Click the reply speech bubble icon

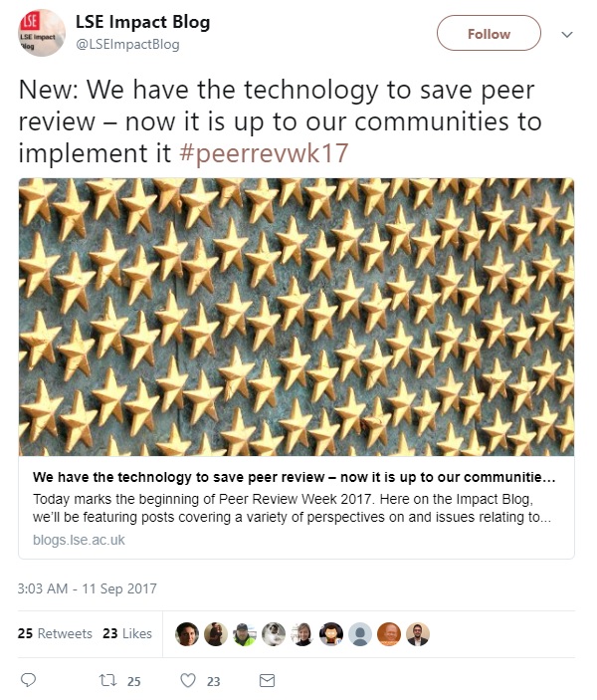[x=29, y=680]
